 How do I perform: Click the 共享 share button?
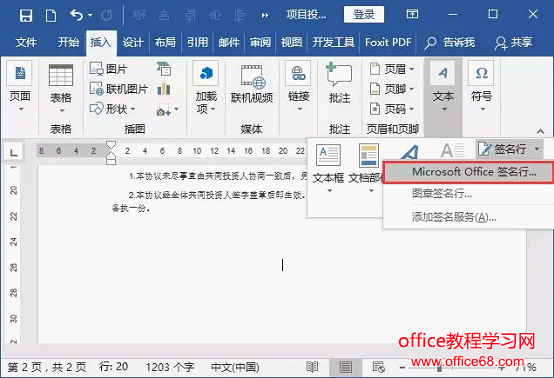(513, 42)
